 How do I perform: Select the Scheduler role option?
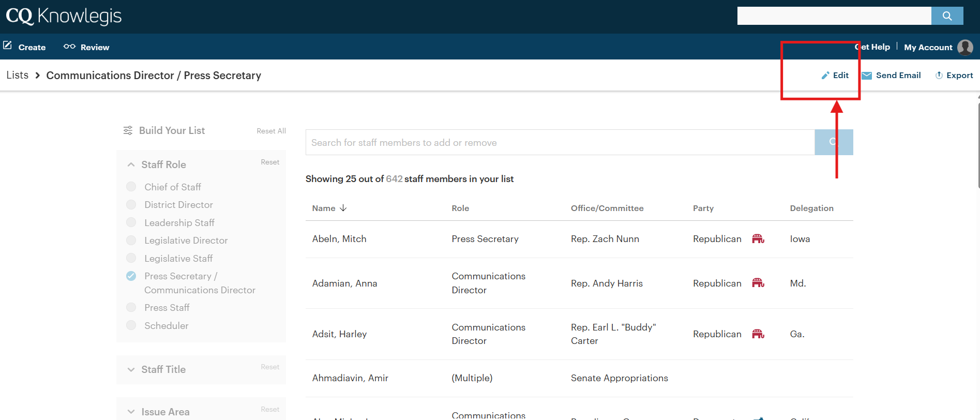tap(131, 325)
